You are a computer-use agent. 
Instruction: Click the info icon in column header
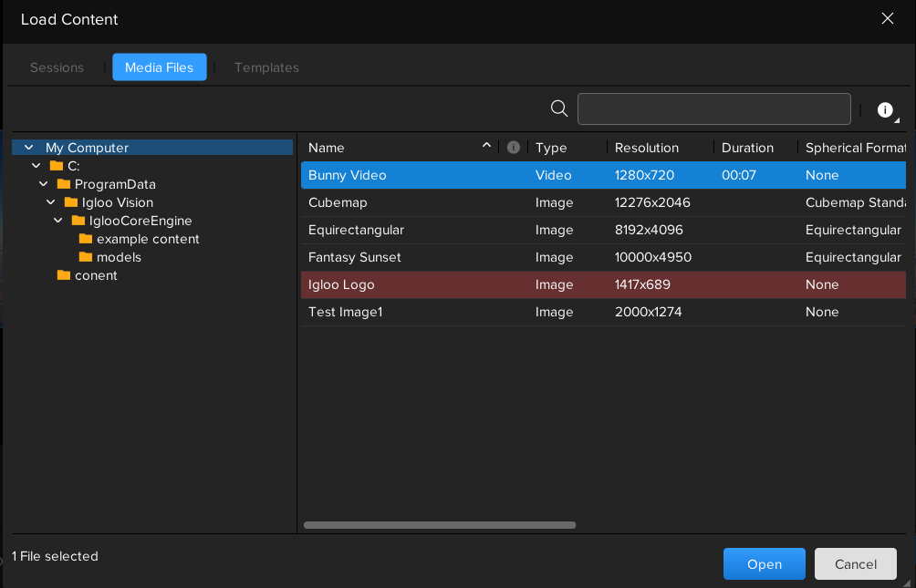pyautogui.click(x=514, y=148)
